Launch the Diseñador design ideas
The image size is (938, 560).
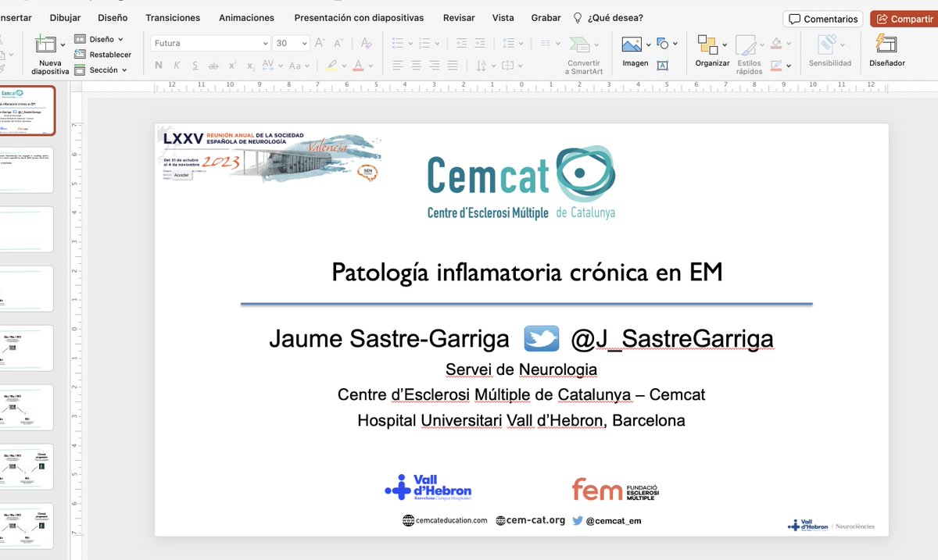886,43
